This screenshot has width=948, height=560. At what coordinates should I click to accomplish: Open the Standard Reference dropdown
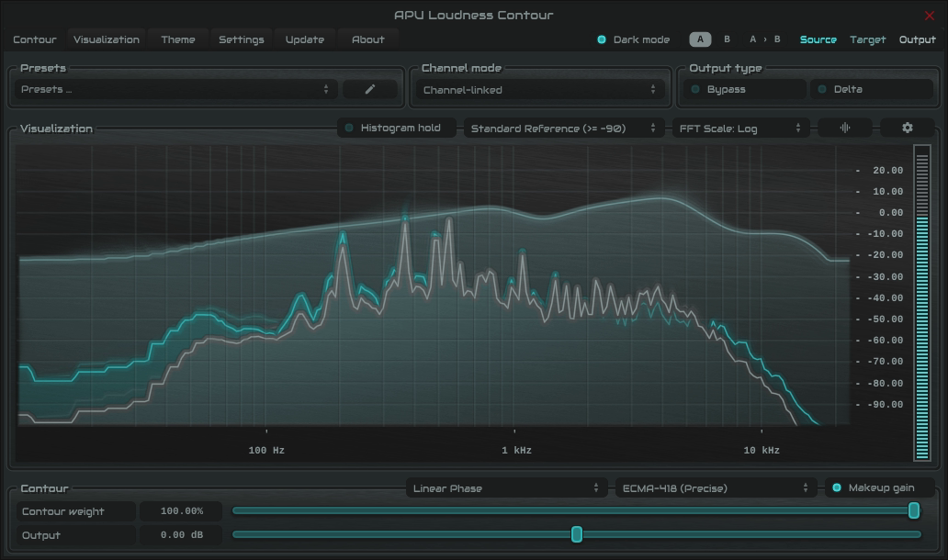click(562, 129)
